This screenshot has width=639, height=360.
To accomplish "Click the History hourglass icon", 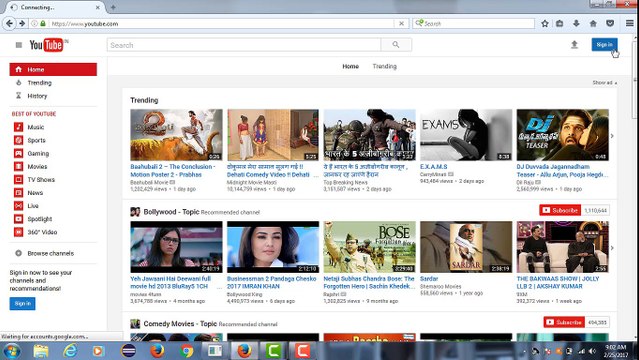I will coord(18,96).
